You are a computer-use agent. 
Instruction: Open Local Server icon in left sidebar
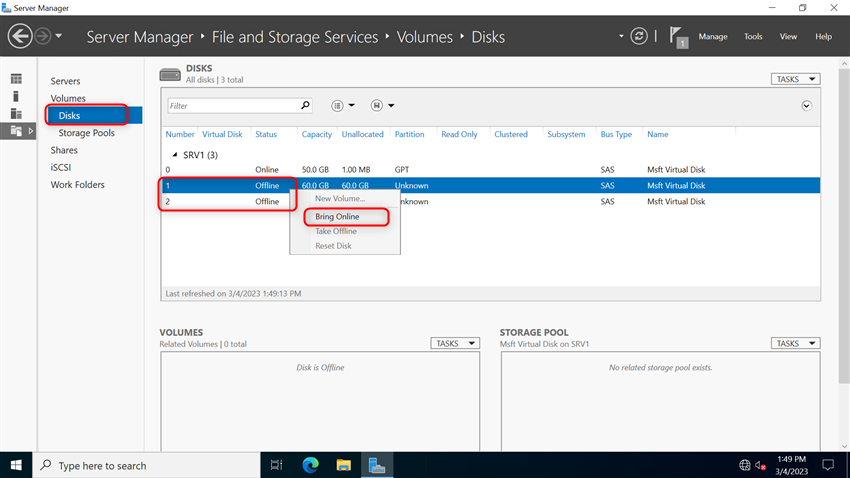(x=16, y=96)
